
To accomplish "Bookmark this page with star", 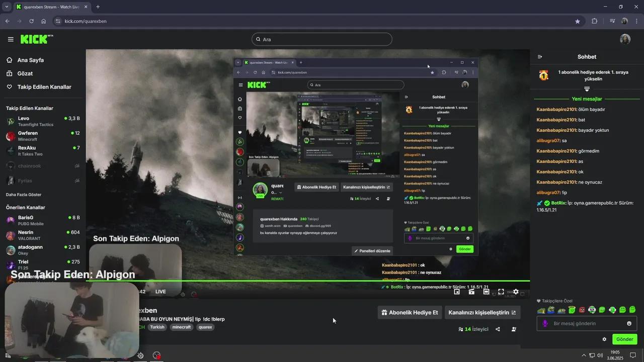I will coord(577,21).
